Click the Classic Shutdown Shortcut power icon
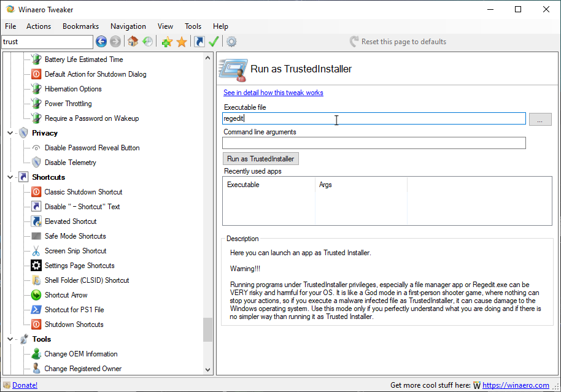 36,192
